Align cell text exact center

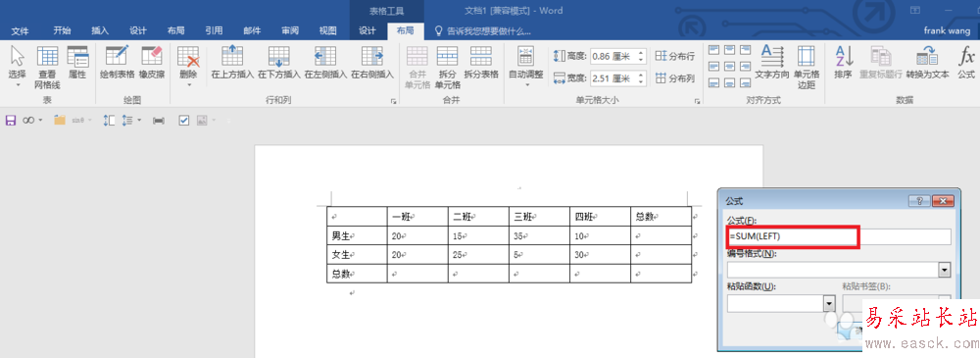tap(730, 67)
